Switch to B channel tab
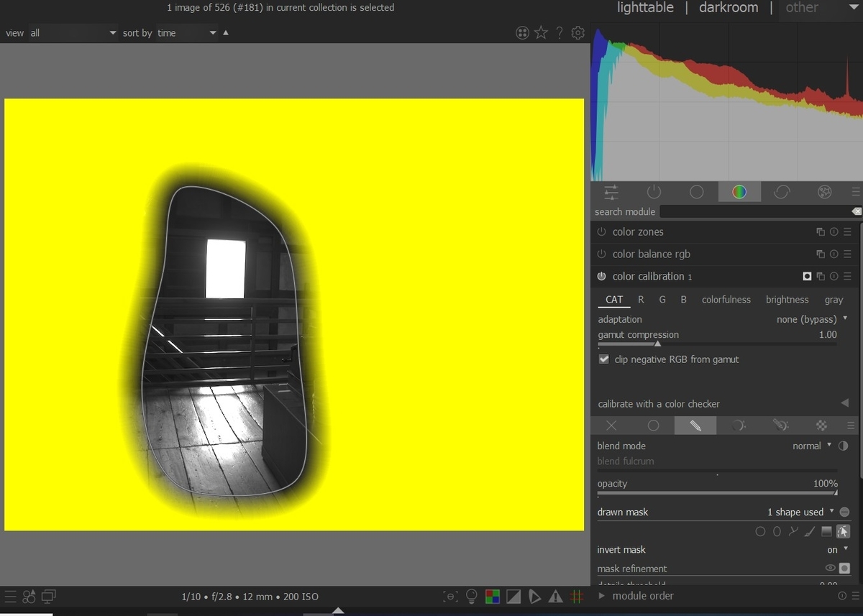863x616 pixels. 684,300
